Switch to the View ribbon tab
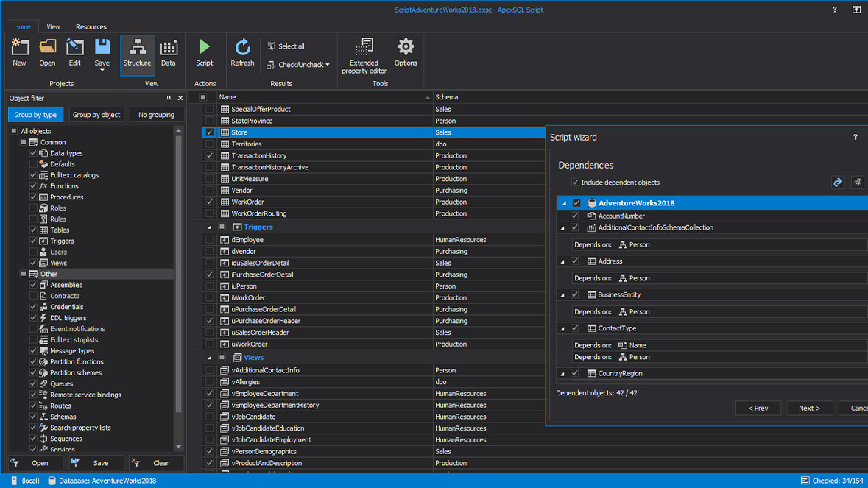This screenshot has width=868, height=488. click(x=54, y=26)
